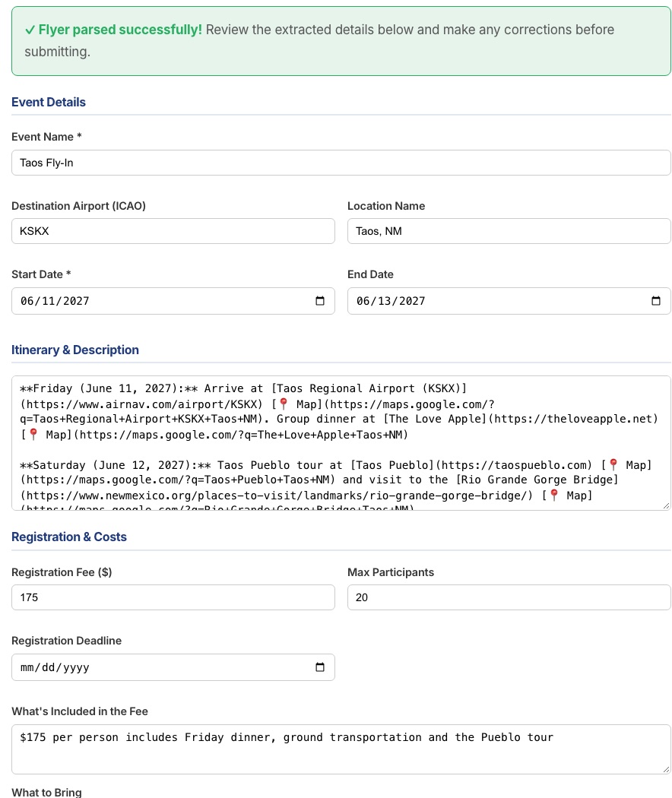Click the "Location Name" label
Viewport: 672px width, 798px height.
(386, 206)
